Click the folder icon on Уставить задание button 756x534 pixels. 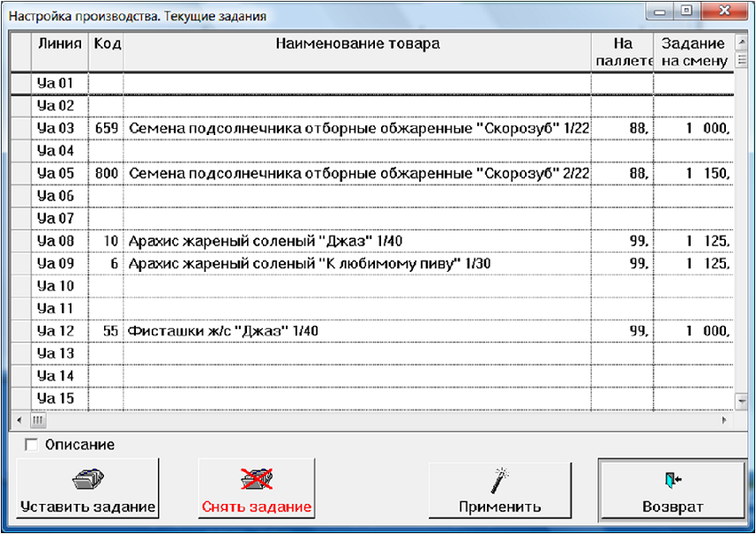click(88, 479)
